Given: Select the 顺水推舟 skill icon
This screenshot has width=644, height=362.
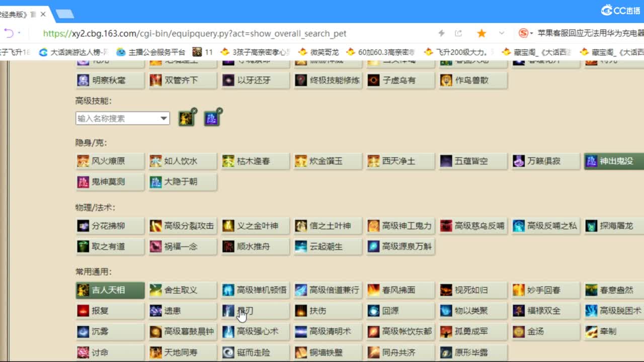Looking at the screenshot, I should (x=229, y=247).
